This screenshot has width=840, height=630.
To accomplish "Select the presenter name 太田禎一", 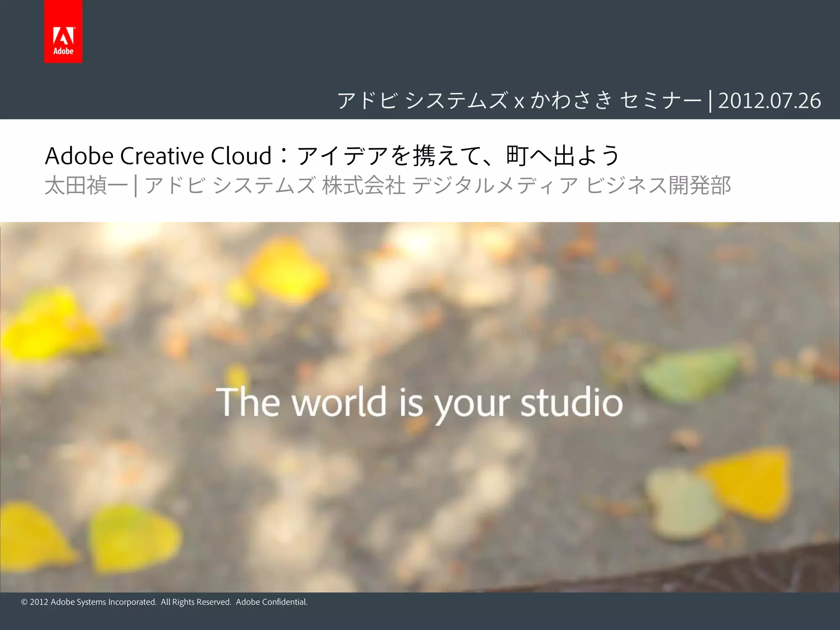I will point(86,185).
